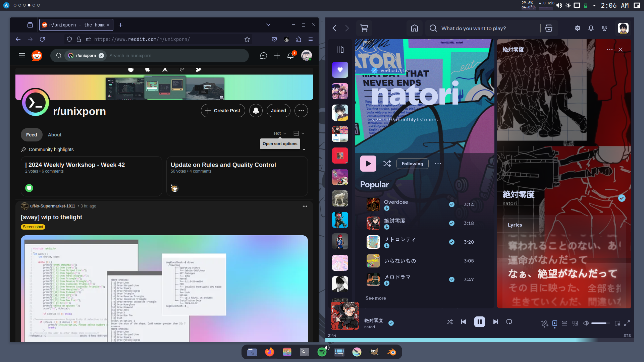Open Liked Songs playlist in the sidebar
This screenshot has height=362, width=644.
pyautogui.click(x=340, y=70)
